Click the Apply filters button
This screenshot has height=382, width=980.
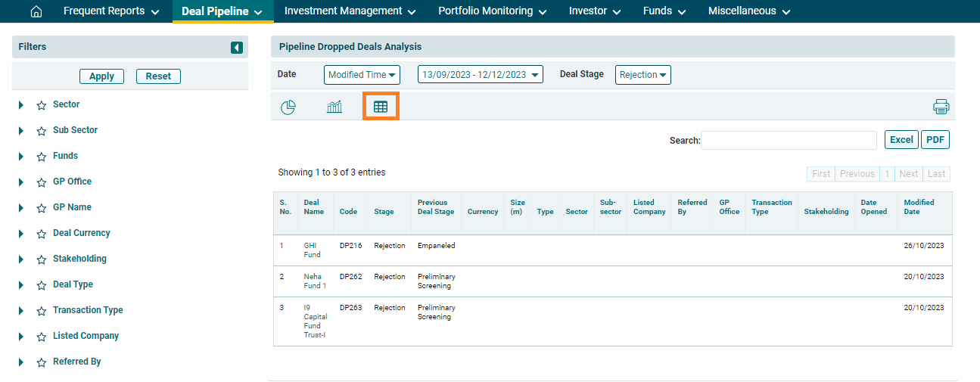tap(101, 76)
